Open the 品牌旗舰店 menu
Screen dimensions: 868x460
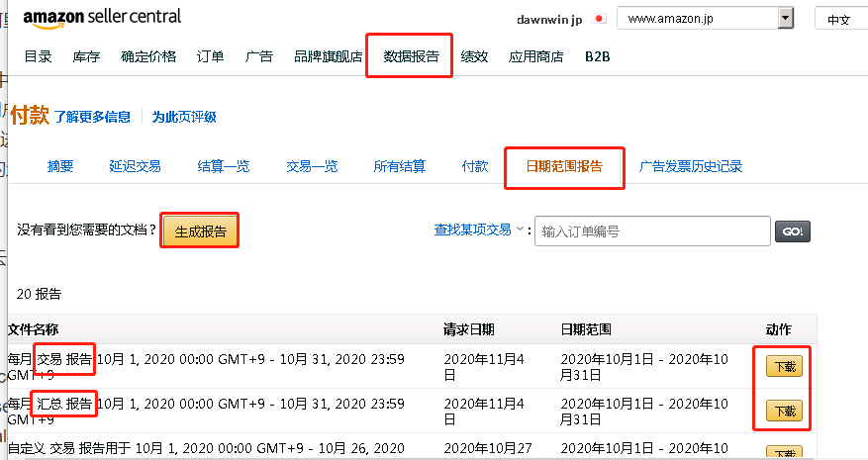click(329, 56)
